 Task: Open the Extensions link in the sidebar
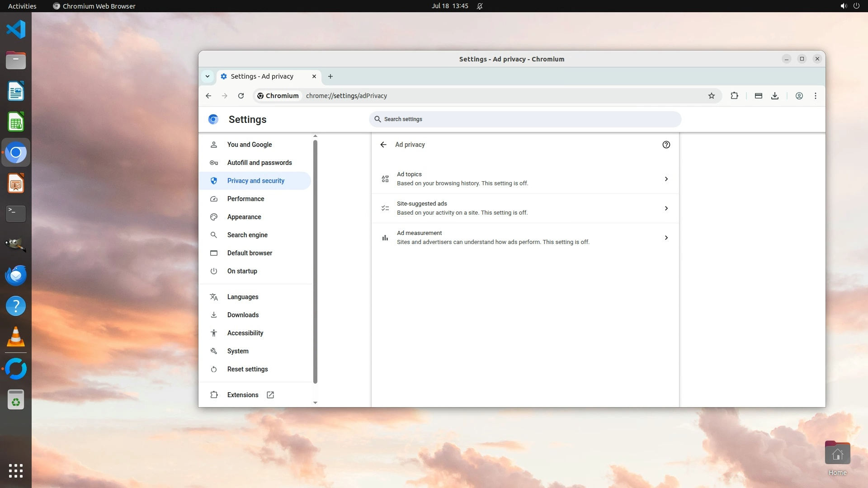243,395
